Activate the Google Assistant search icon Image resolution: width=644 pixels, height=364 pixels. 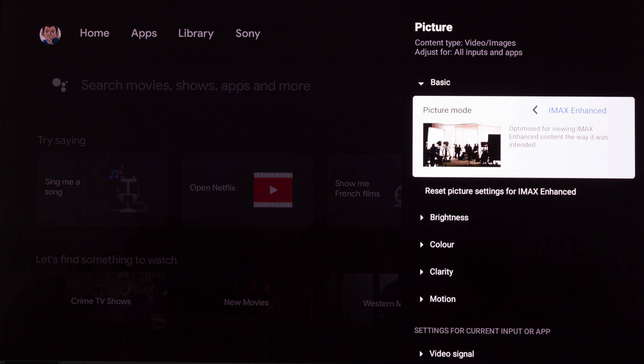click(x=60, y=85)
